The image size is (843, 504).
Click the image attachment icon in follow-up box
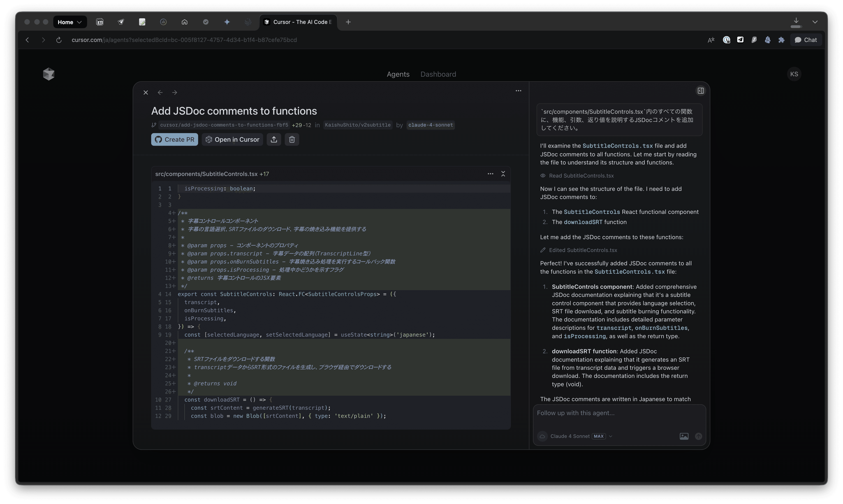click(x=684, y=436)
